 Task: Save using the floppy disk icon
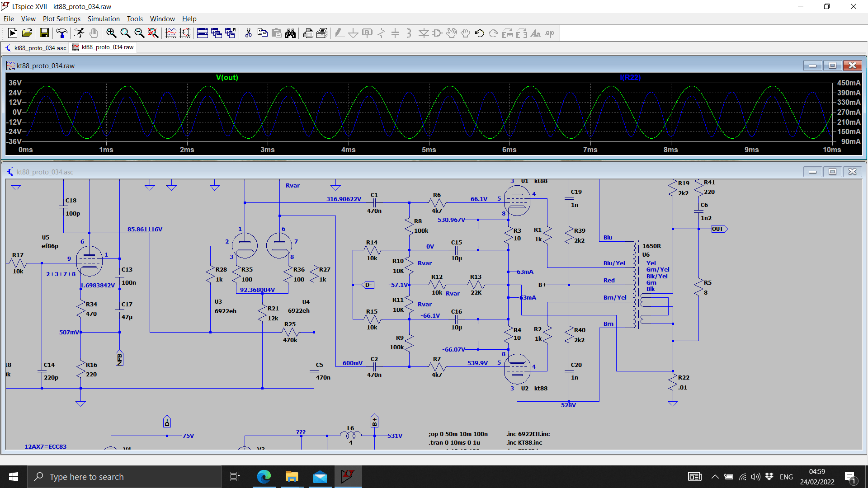tap(44, 33)
